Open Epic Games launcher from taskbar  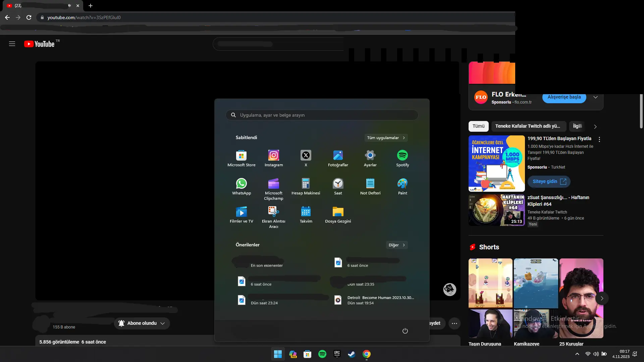[337, 354]
